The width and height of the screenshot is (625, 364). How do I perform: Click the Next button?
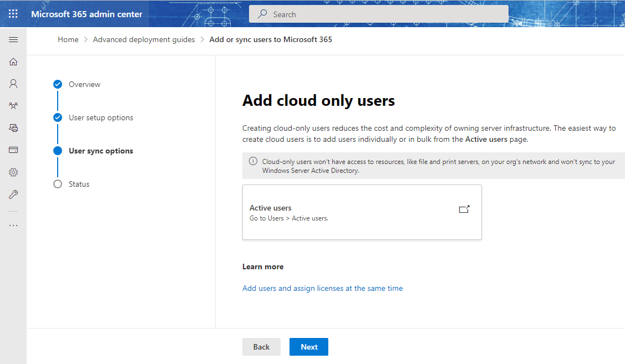pyautogui.click(x=309, y=347)
